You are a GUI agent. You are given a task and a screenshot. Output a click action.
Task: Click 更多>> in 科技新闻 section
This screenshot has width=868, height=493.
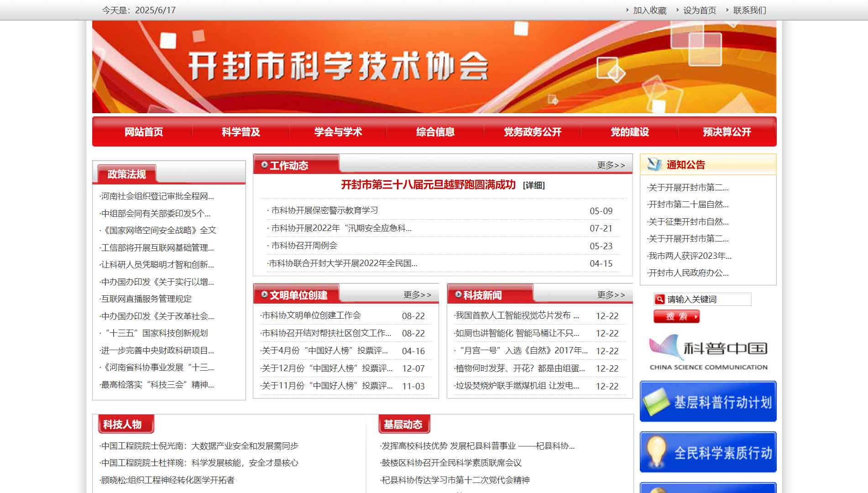[x=611, y=295]
